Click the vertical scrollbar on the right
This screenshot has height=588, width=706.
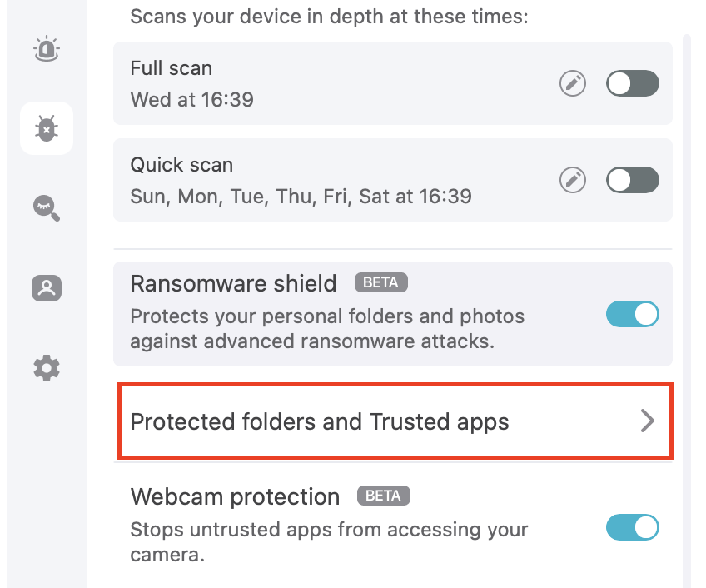[687, 308]
